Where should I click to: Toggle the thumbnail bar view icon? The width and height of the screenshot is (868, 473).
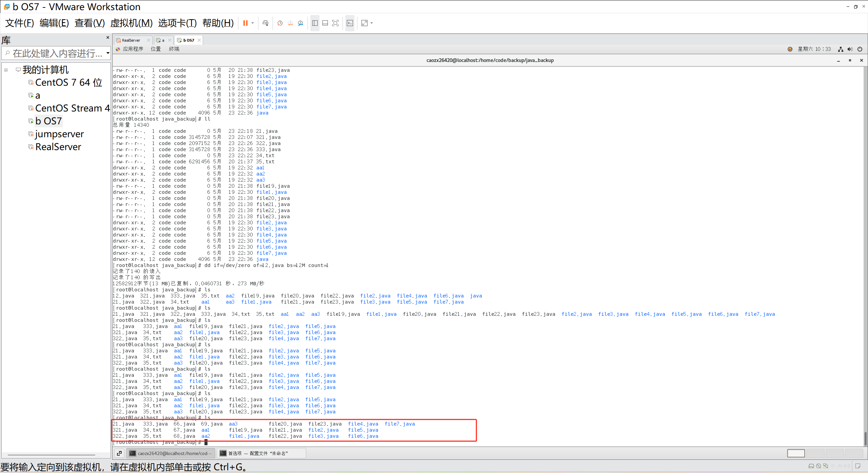pos(325,23)
